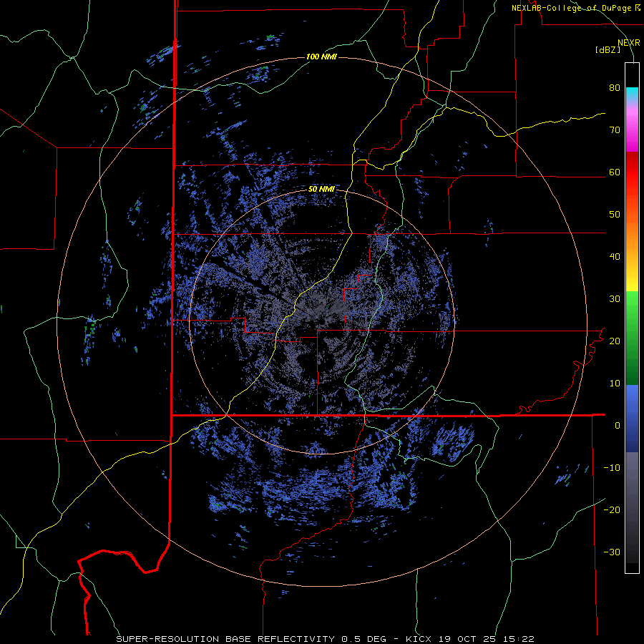Viewport: 644px width, 644px height.
Task: Click the NEXR label above the color scale
Action: [x=629, y=43]
